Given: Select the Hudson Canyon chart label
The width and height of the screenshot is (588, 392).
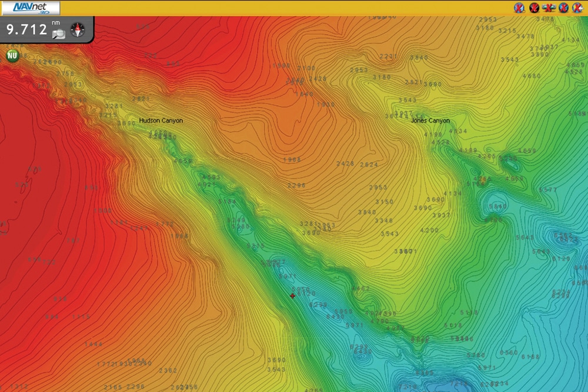Looking at the screenshot, I should tap(161, 120).
